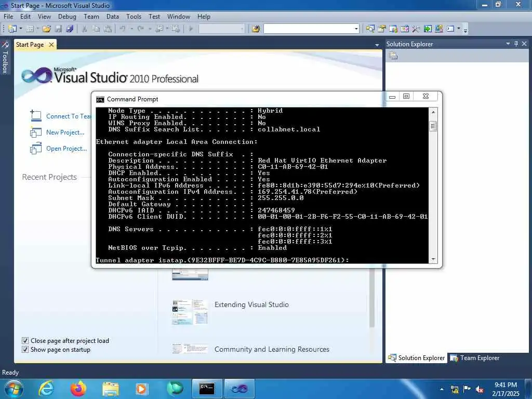Close the Start Page tab
Viewport: 532px width, 399px height.
[x=51, y=45]
